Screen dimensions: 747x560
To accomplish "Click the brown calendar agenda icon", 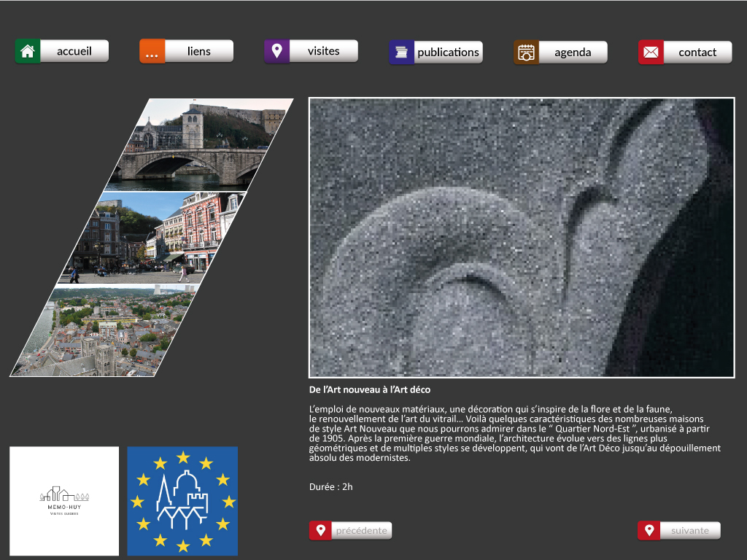I will pos(526,52).
